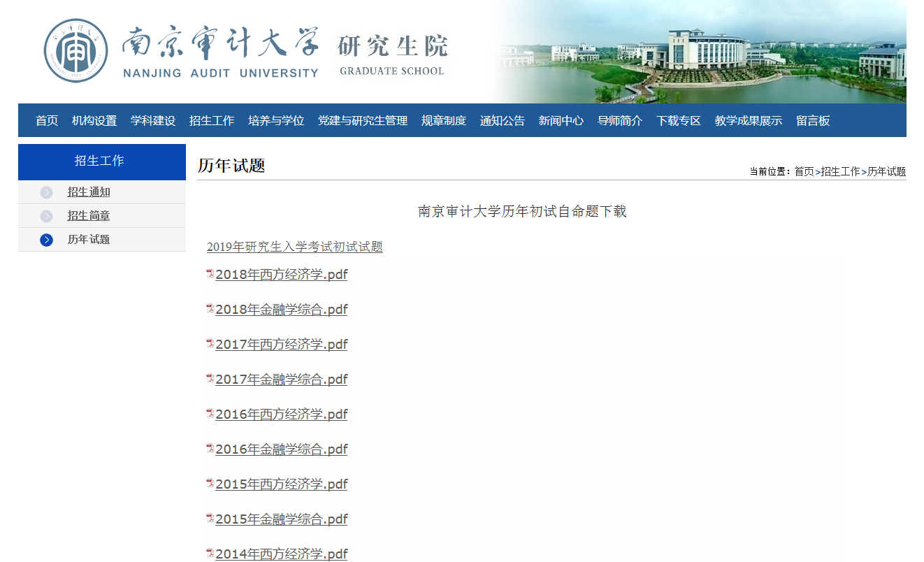The height and width of the screenshot is (562, 924).
Task: Select 培养与学位 in the top navigation
Action: [x=276, y=121]
